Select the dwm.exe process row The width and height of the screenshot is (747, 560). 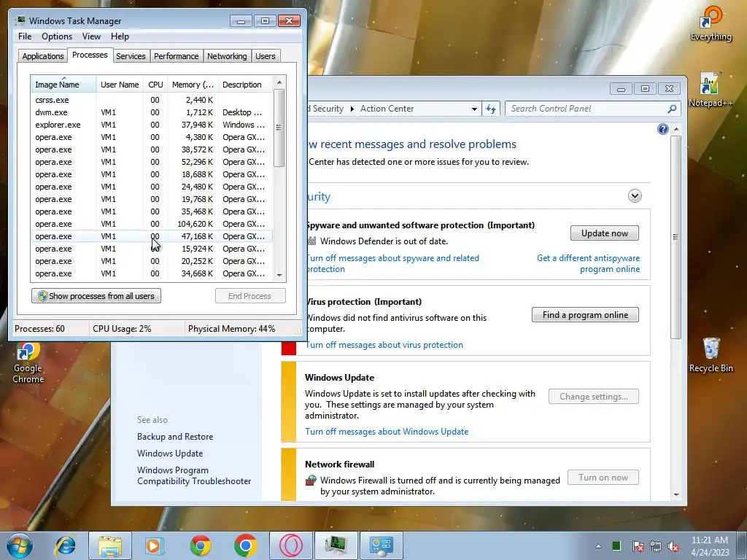click(x=152, y=112)
